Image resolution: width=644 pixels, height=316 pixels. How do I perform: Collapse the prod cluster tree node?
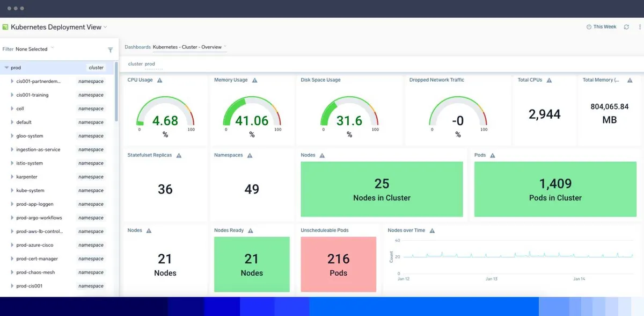click(6, 68)
